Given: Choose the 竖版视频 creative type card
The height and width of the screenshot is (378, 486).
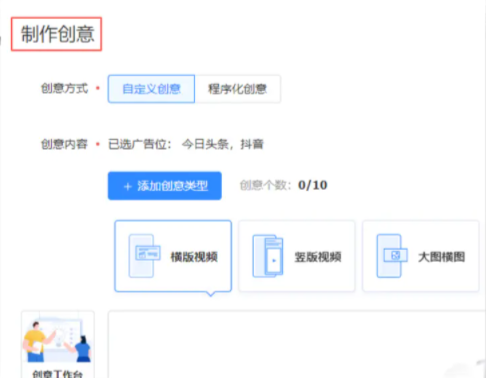Looking at the screenshot, I should pos(297,256).
